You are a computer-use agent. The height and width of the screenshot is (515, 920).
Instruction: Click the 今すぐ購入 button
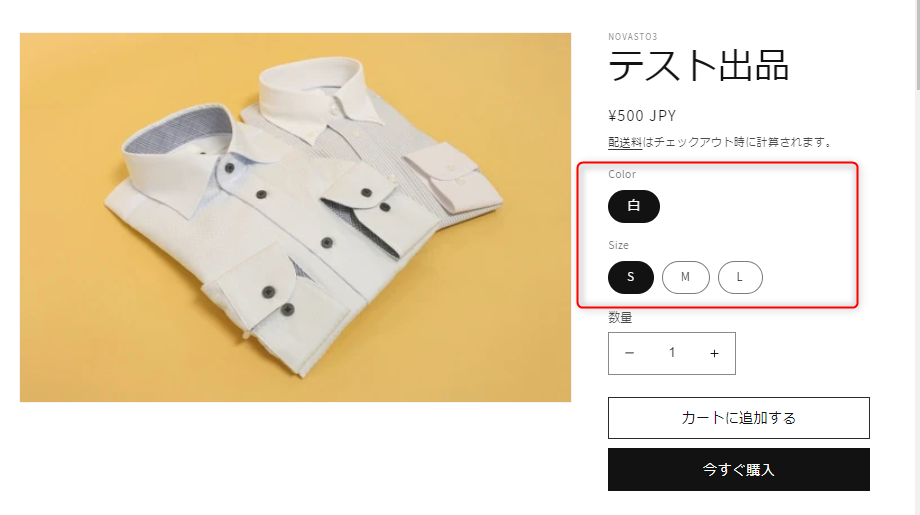click(x=739, y=469)
